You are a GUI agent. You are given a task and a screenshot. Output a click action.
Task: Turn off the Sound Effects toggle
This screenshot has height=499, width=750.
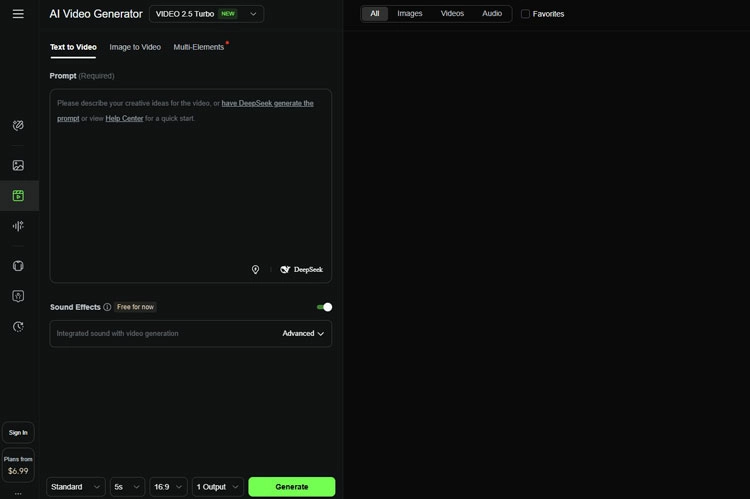324,307
